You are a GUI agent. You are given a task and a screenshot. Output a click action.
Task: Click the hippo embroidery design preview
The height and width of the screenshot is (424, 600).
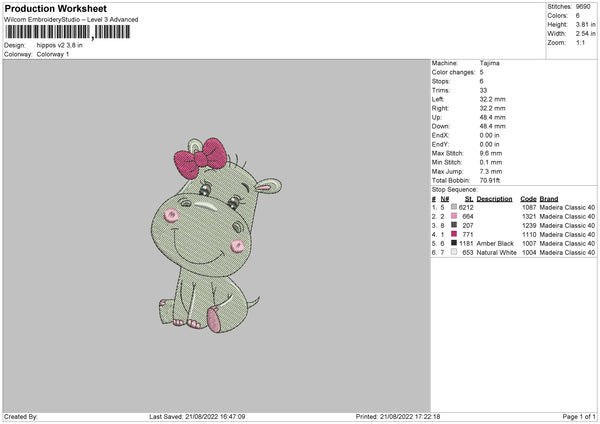coord(216,235)
